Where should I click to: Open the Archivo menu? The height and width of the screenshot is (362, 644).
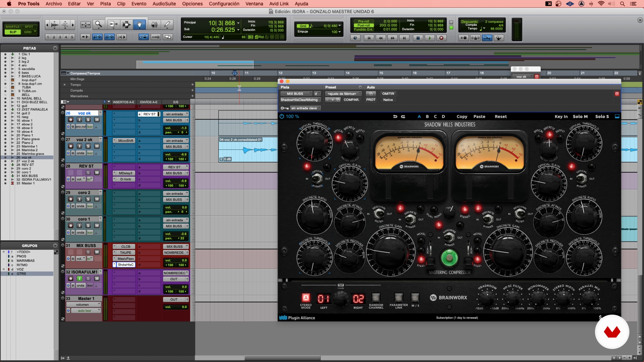(53, 4)
